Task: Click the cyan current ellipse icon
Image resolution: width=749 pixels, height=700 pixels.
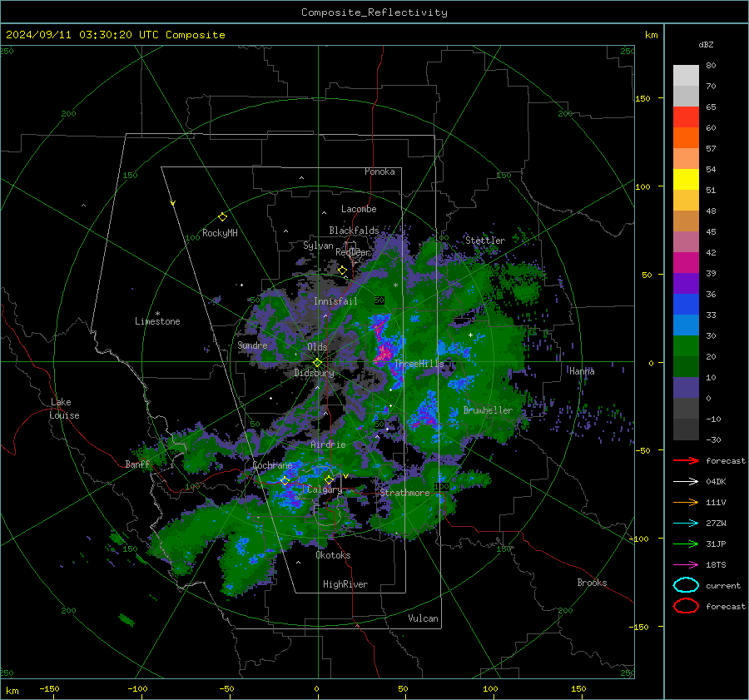Action: (686, 585)
